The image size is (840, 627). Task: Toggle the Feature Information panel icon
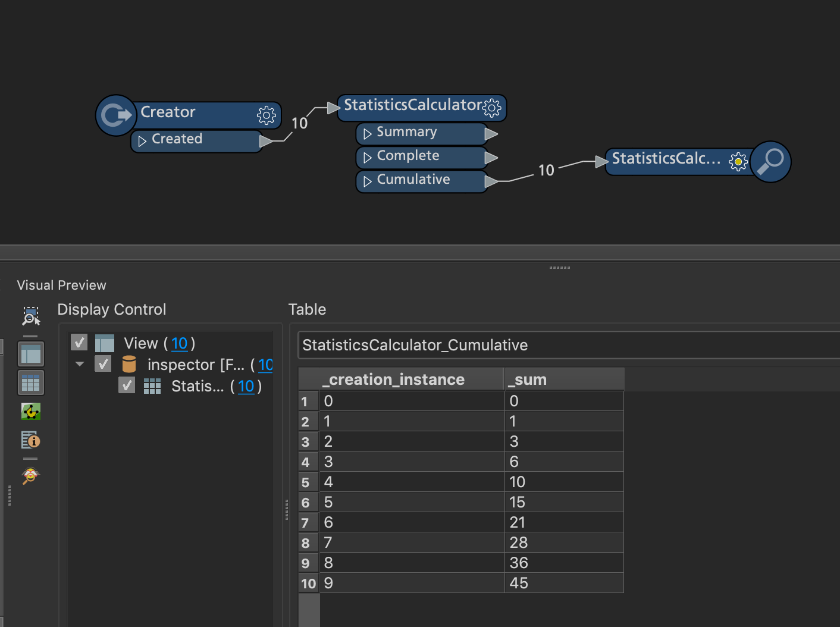[x=31, y=440]
